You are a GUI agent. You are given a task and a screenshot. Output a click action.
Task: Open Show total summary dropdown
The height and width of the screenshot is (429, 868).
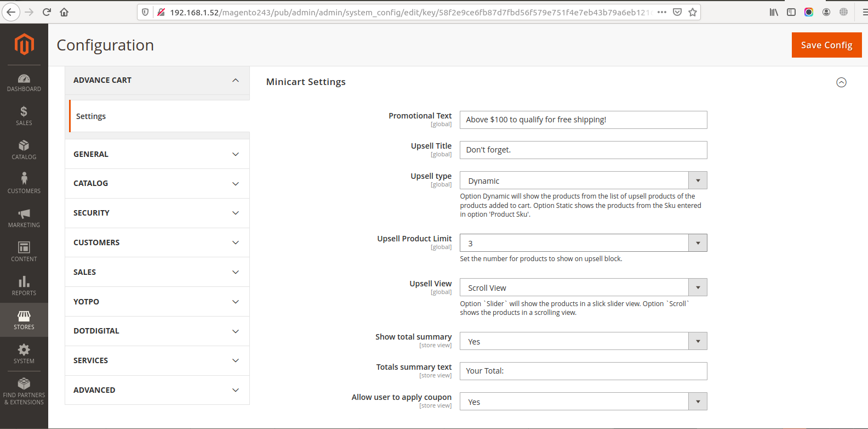(x=583, y=341)
